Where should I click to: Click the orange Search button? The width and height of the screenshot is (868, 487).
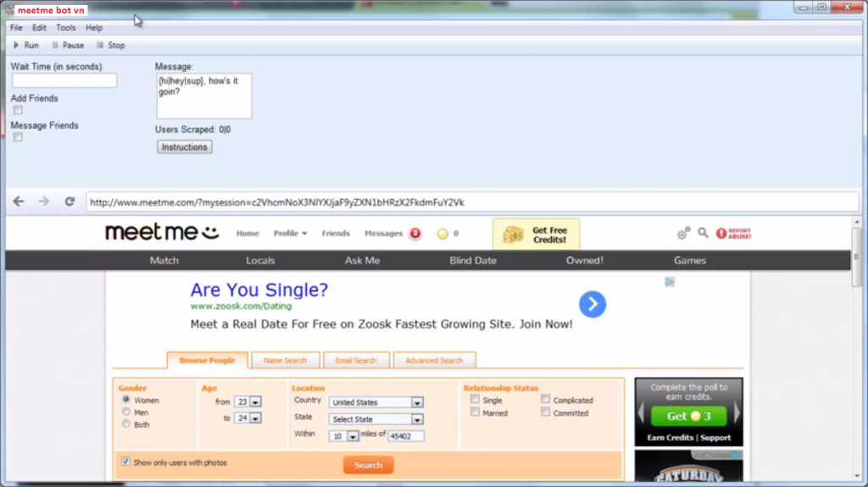(368, 465)
